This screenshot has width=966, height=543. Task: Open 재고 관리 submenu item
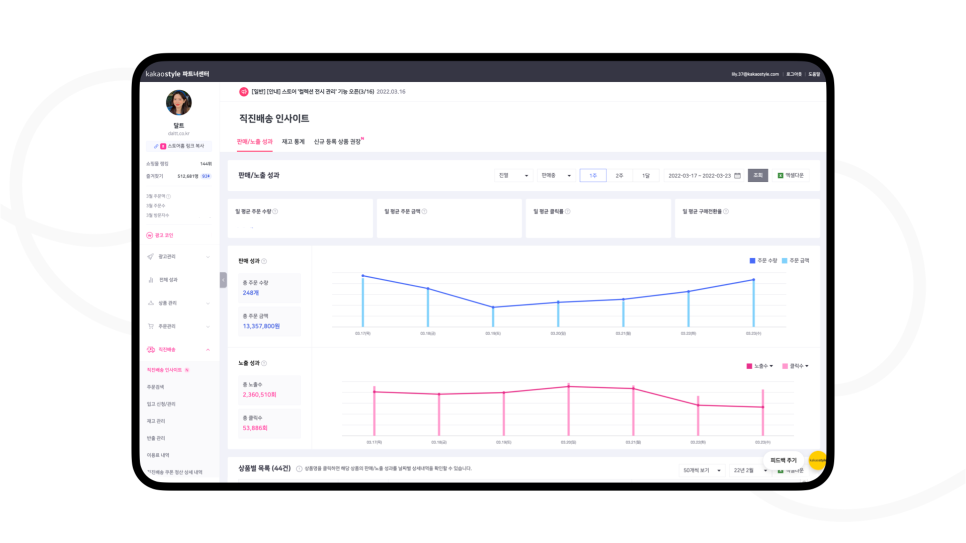[156, 421]
